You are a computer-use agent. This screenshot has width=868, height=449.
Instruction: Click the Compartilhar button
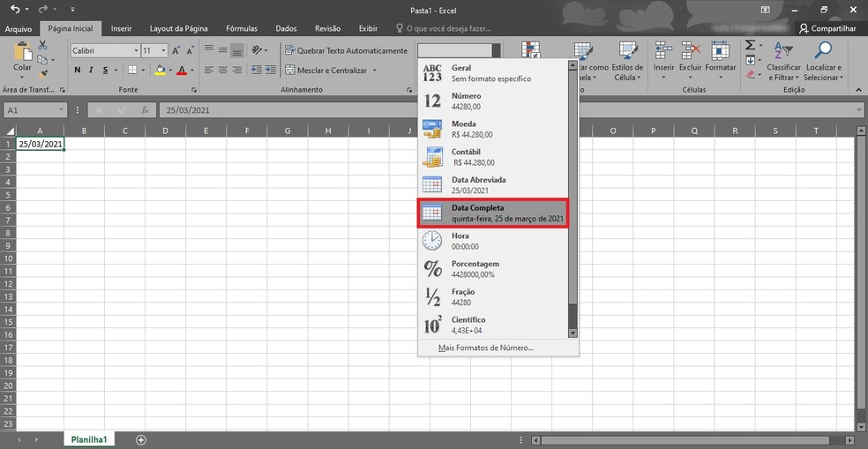click(827, 28)
